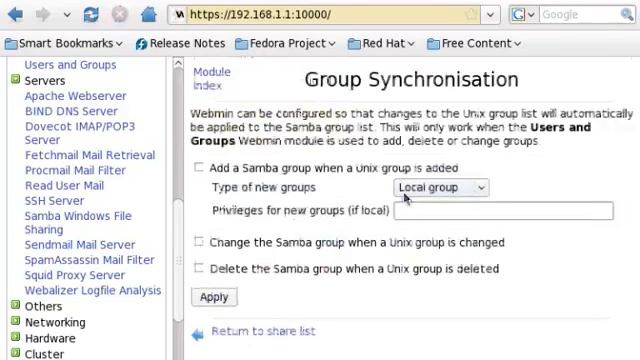The image size is (640, 360).
Task: Open the BIND DNS Server module
Action: [x=71, y=111]
